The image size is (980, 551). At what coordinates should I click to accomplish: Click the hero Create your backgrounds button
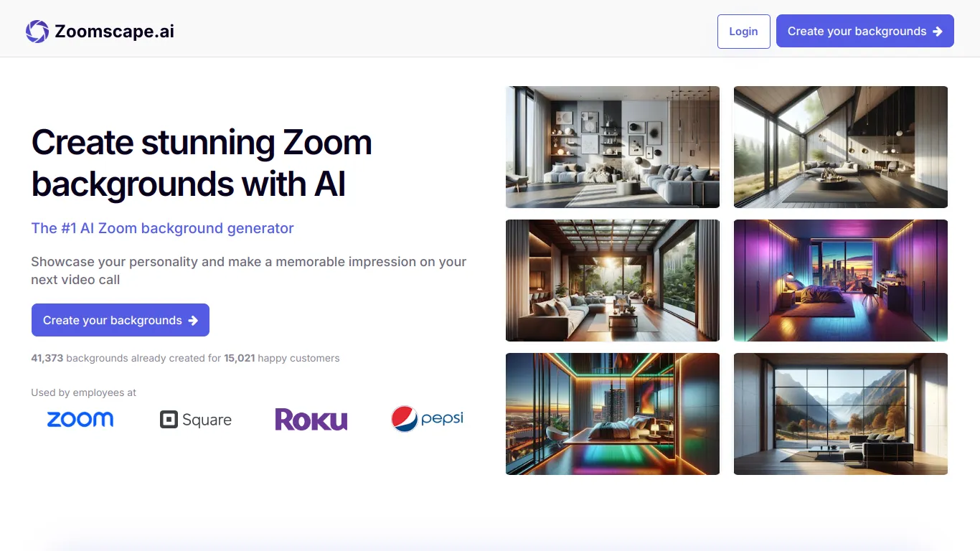(x=120, y=320)
